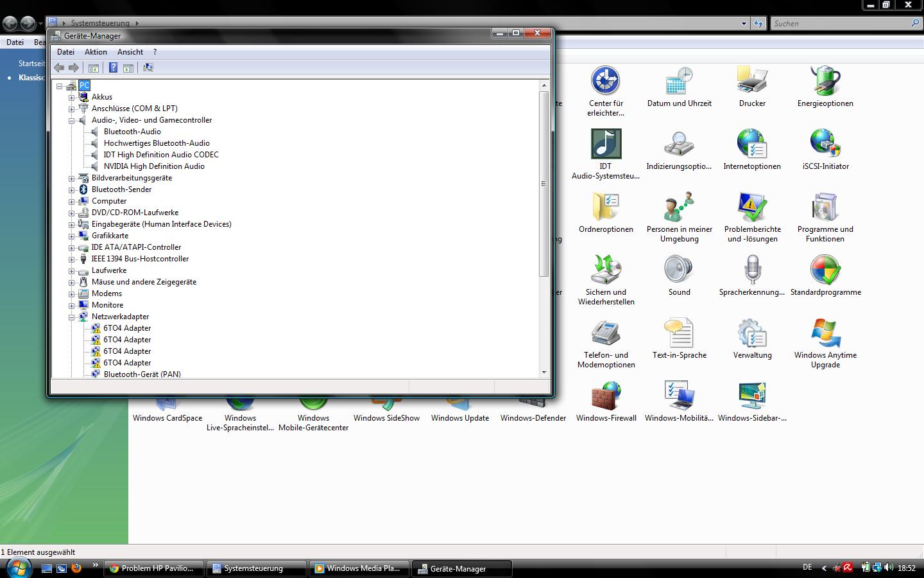Click the Back arrow in Geräte-Manager toolbar
The image size is (924, 578).
(x=59, y=67)
